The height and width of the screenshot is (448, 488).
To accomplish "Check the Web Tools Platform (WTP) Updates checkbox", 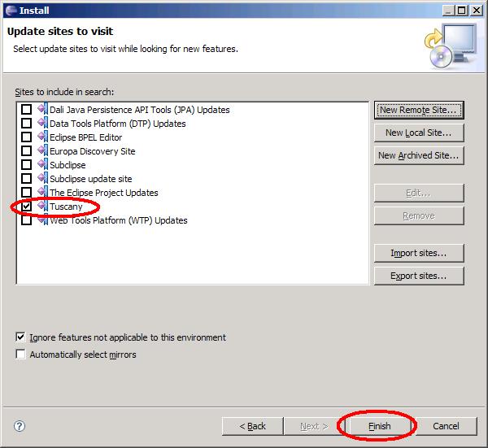I will pyautogui.click(x=27, y=220).
